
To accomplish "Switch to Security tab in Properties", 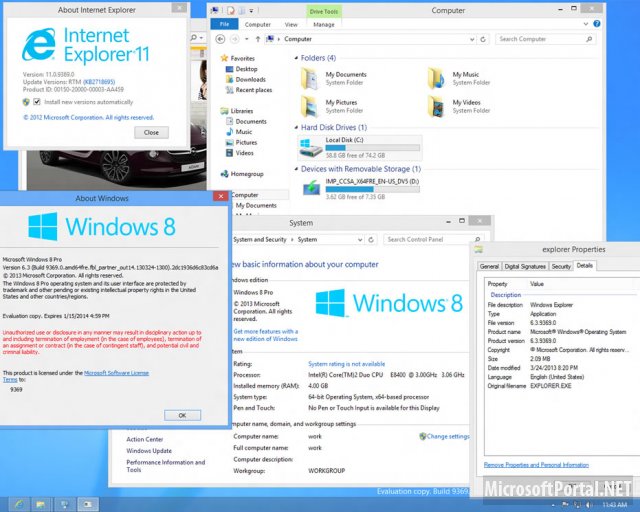I will [561, 266].
